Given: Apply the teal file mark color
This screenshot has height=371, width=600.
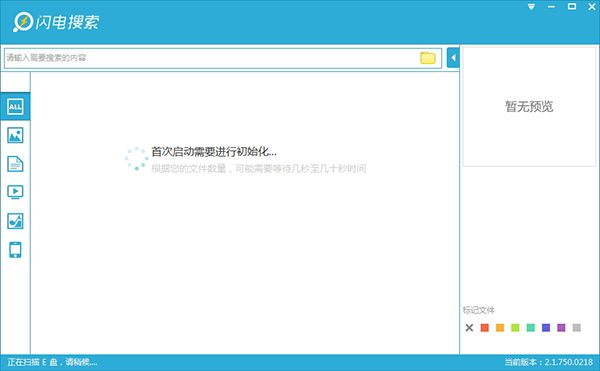Looking at the screenshot, I should tap(531, 328).
